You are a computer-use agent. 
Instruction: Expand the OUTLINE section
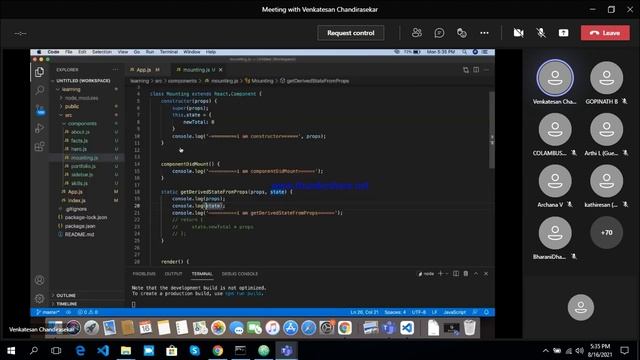click(x=66, y=296)
